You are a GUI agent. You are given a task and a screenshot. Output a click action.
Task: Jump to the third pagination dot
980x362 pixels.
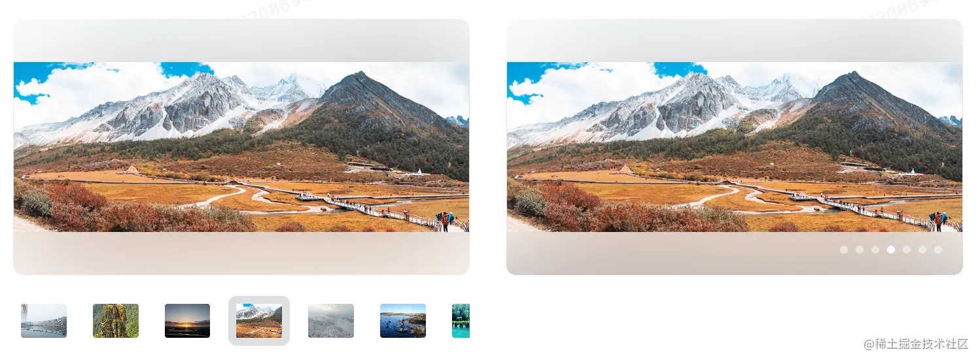click(875, 250)
